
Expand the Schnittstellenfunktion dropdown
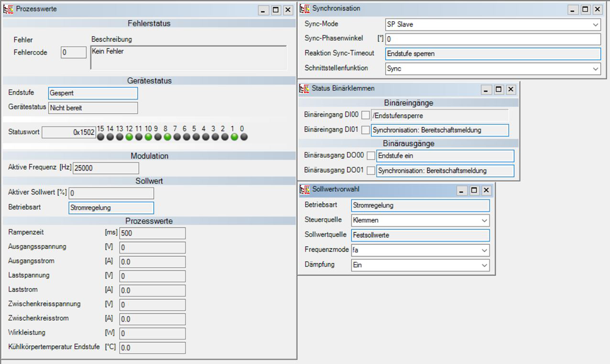[x=595, y=69]
